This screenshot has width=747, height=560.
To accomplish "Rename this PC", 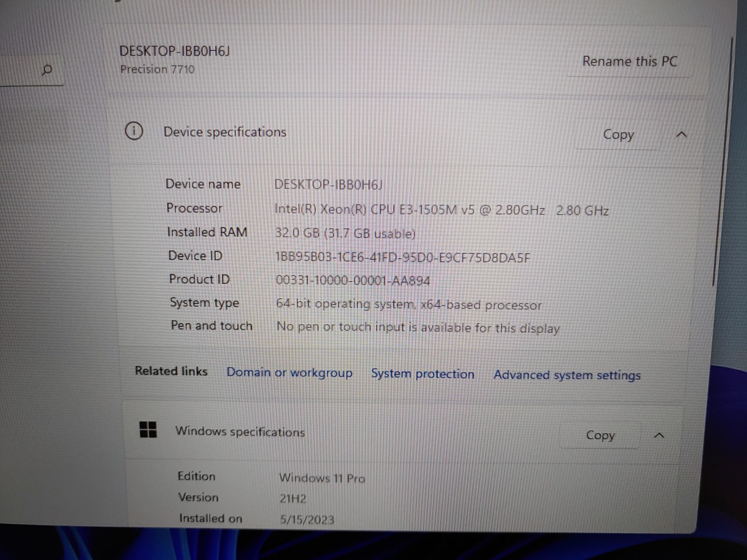I will coord(629,62).
